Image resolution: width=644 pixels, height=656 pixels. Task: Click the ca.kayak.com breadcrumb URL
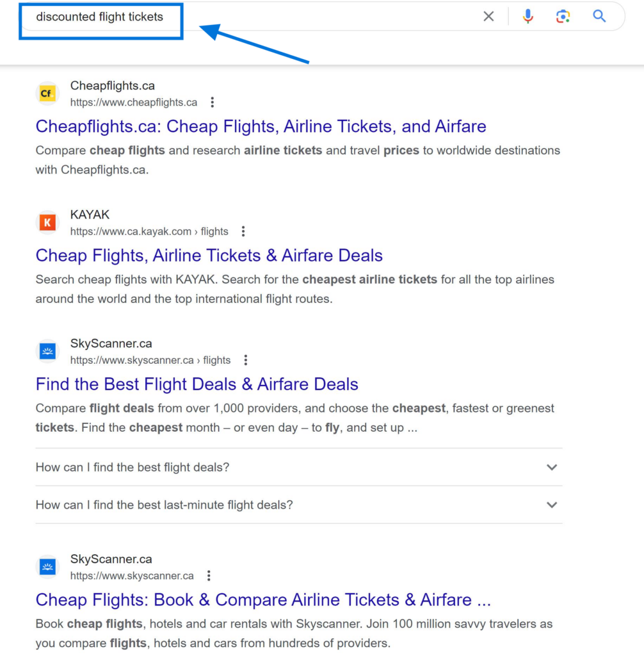pyautogui.click(x=147, y=231)
